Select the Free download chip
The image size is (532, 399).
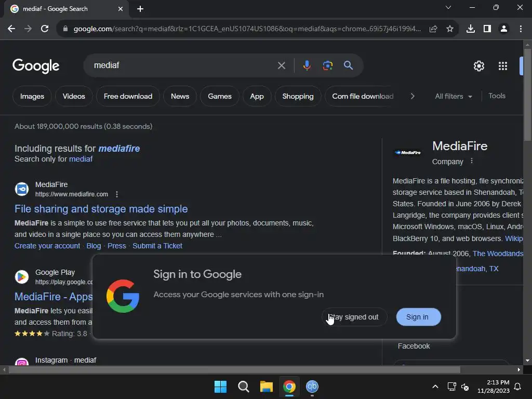128,96
